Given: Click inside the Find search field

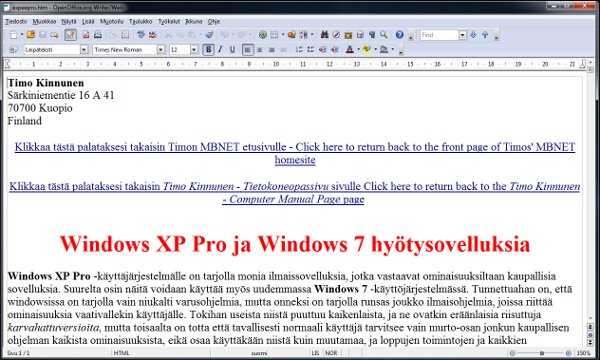Looking at the screenshot, I should [439, 35].
